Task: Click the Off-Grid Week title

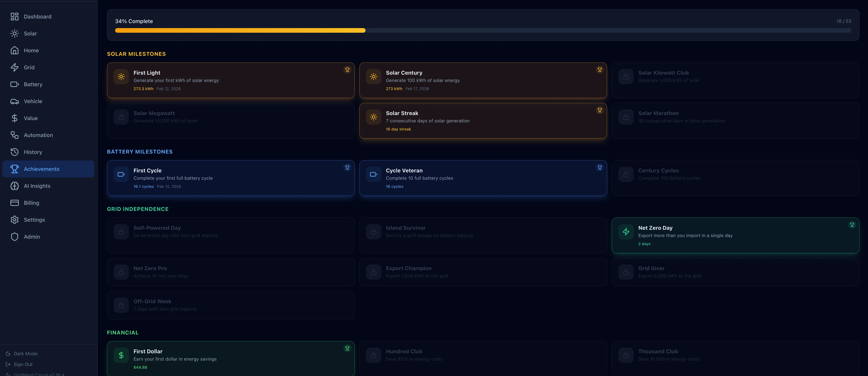Action: pyautogui.click(x=152, y=301)
